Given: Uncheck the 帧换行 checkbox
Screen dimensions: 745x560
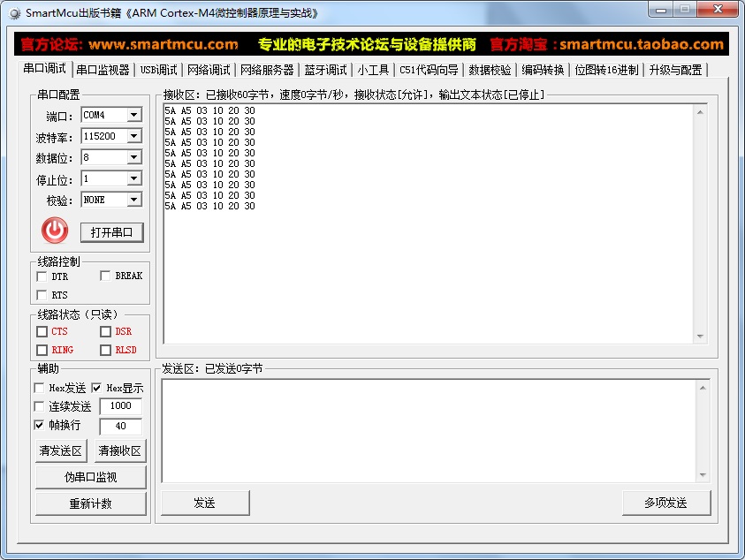Looking at the screenshot, I should (x=40, y=425).
